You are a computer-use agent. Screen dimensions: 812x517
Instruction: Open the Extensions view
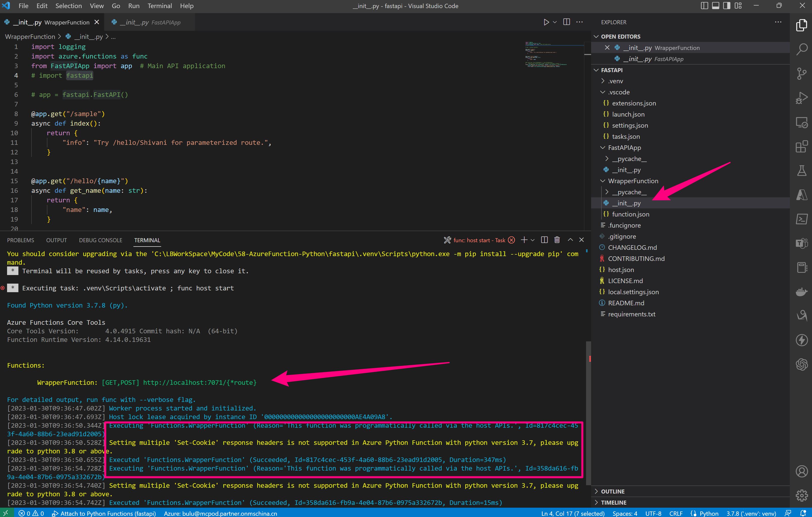point(802,146)
